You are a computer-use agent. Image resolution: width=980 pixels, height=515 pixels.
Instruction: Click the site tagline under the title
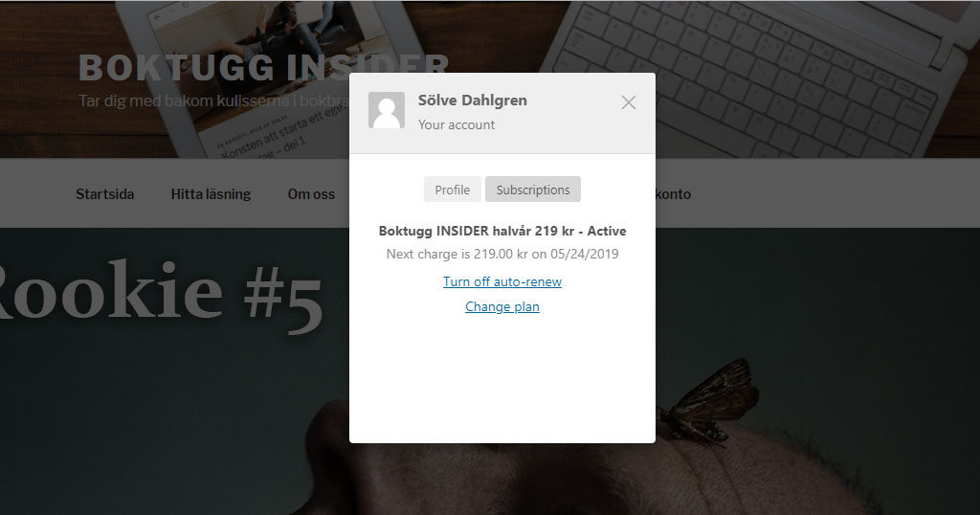(x=213, y=101)
